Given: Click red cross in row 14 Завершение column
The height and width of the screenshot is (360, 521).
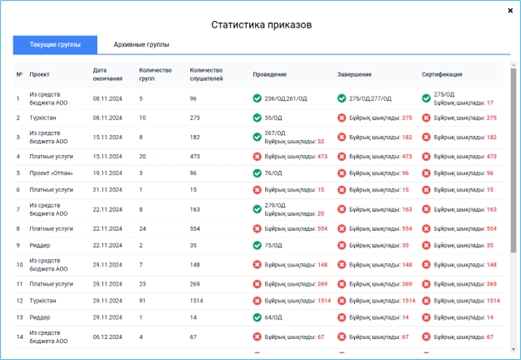Looking at the screenshot, I should [342, 337].
